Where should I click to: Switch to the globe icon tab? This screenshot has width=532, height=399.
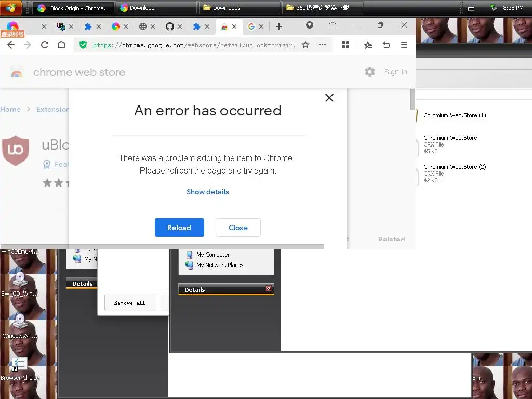pyautogui.click(x=143, y=26)
